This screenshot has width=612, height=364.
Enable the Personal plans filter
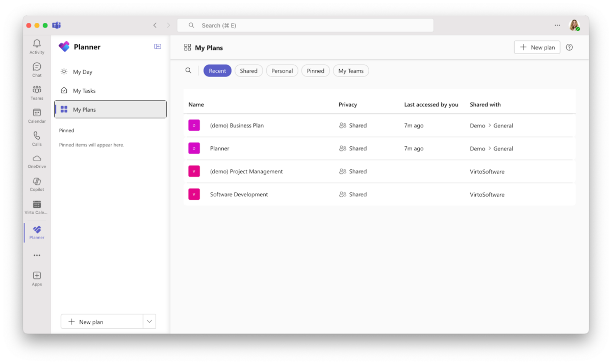[282, 70]
